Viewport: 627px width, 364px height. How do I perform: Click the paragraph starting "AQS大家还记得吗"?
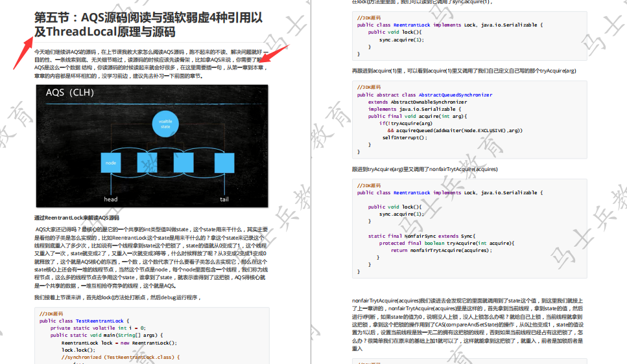coord(150,257)
